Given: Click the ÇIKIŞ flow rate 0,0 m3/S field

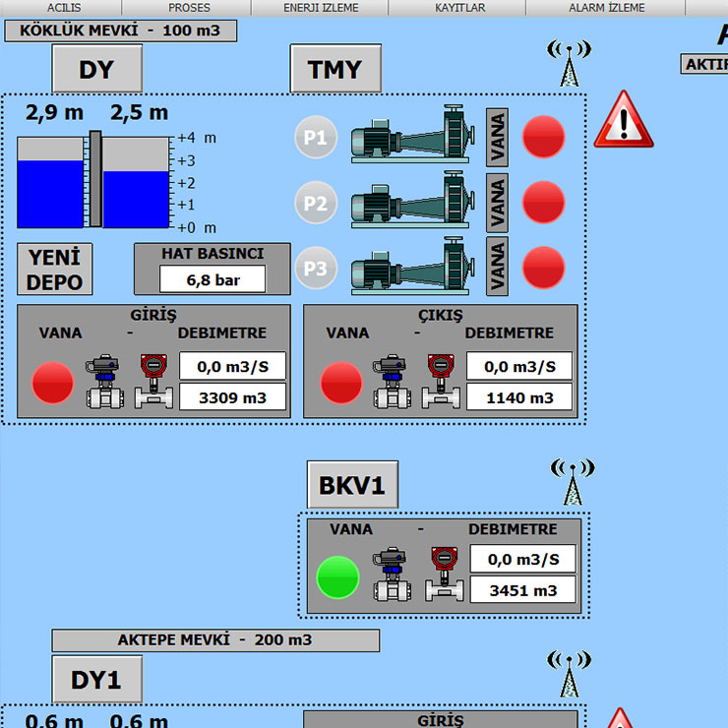Looking at the screenshot, I should 519,366.
